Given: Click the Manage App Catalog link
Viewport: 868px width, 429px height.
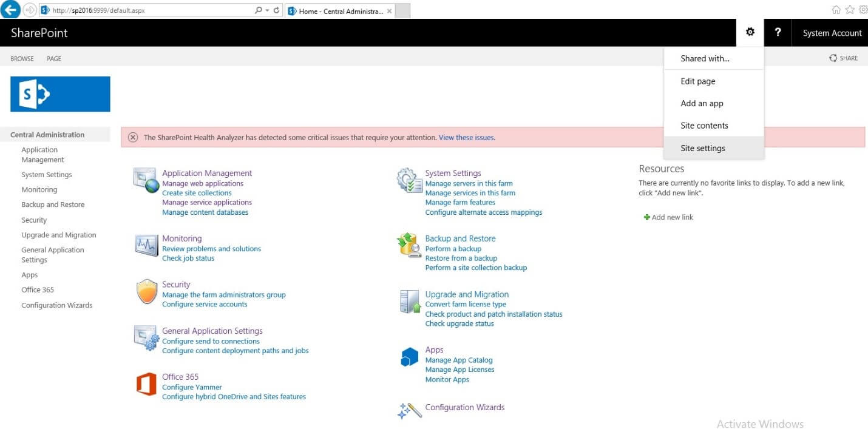Looking at the screenshot, I should point(459,360).
